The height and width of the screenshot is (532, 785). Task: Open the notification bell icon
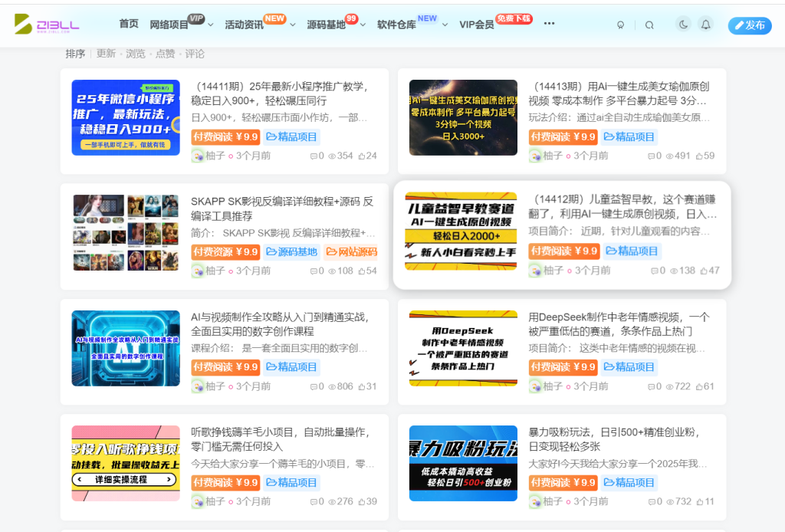pos(706,25)
